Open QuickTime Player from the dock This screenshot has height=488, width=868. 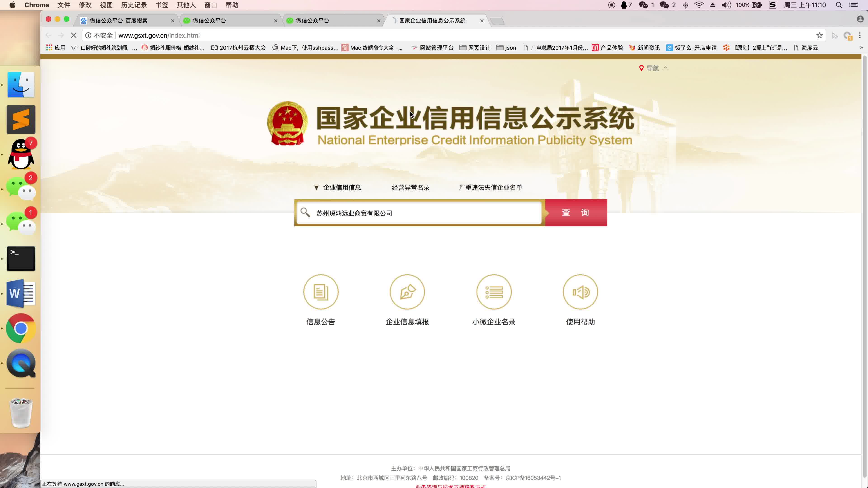(21, 363)
